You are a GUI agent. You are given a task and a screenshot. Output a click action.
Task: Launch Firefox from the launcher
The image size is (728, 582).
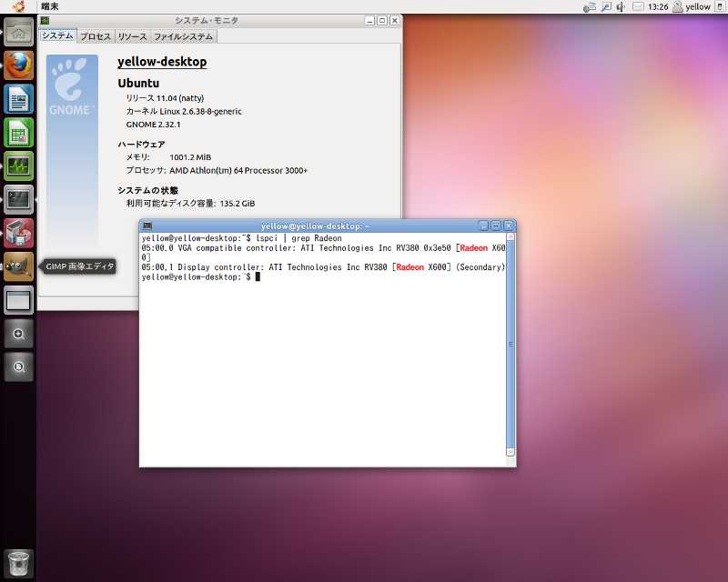(x=18, y=65)
